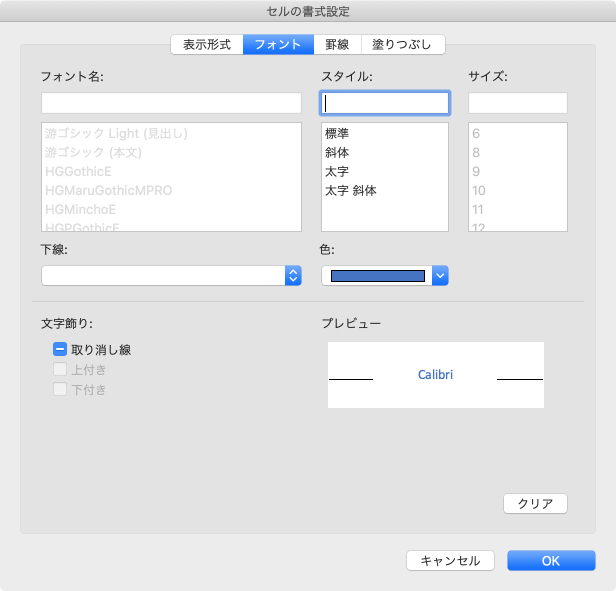This screenshot has width=616, height=591.
Task: Open the 罫線 borders tab
Action: [337, 45]
